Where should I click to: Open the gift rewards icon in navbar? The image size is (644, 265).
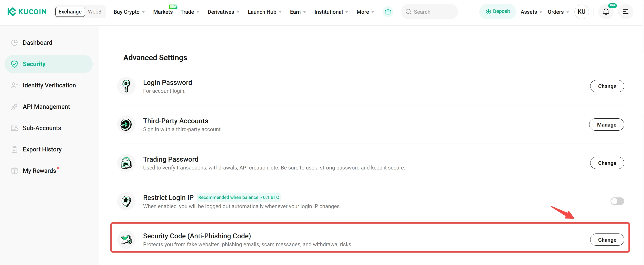click(388, 12)
